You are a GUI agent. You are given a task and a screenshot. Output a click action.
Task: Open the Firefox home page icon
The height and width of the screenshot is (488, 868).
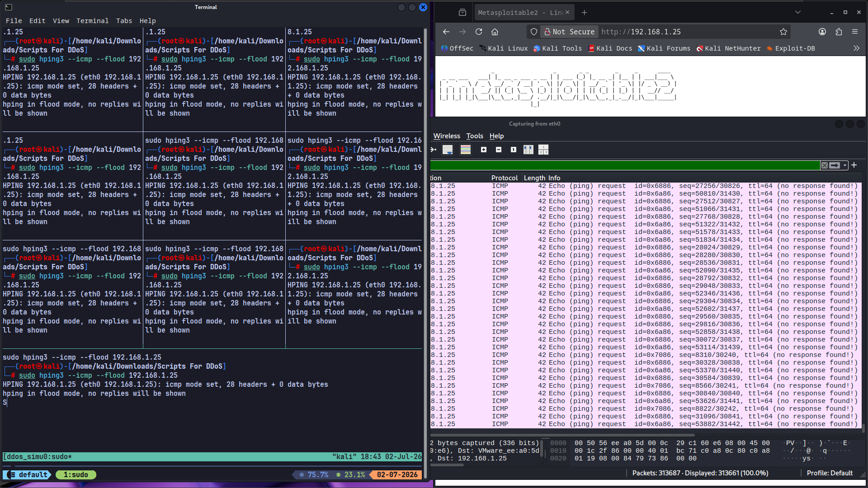(495, 32)
